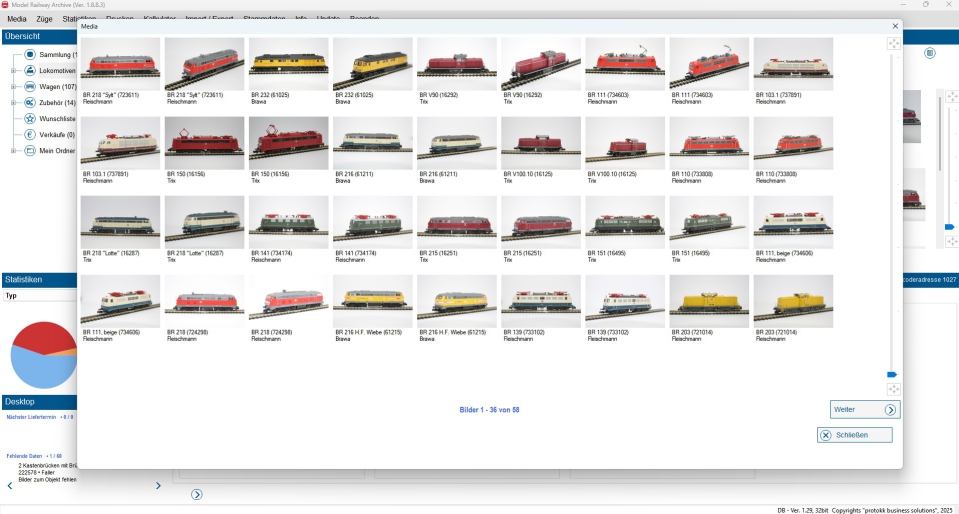959x514 pixels.
Task: Click the Wagen wagon icon
Action: click(30, 87)
